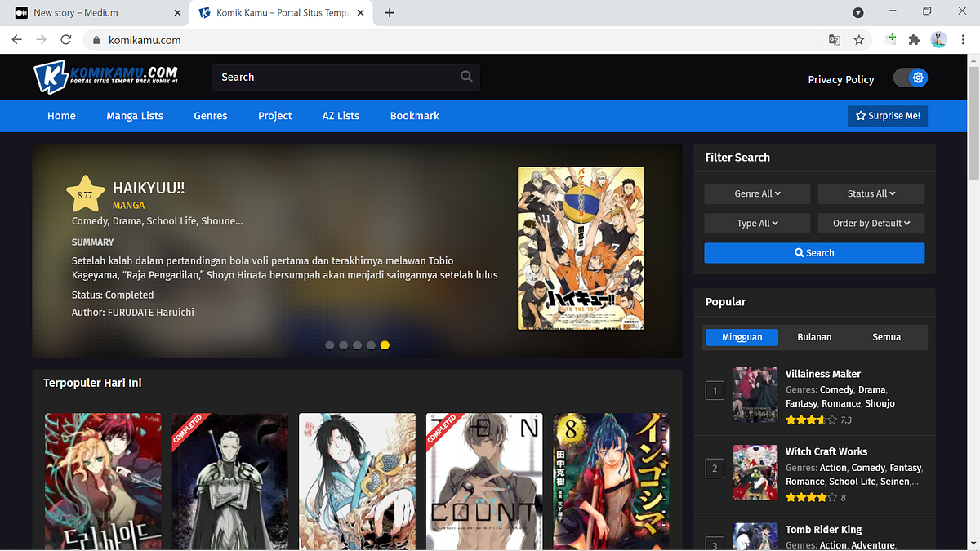The height and width of the screenshot is (551, 980).
Task: Expand the Type All dropdown
Action: [757, 223]
